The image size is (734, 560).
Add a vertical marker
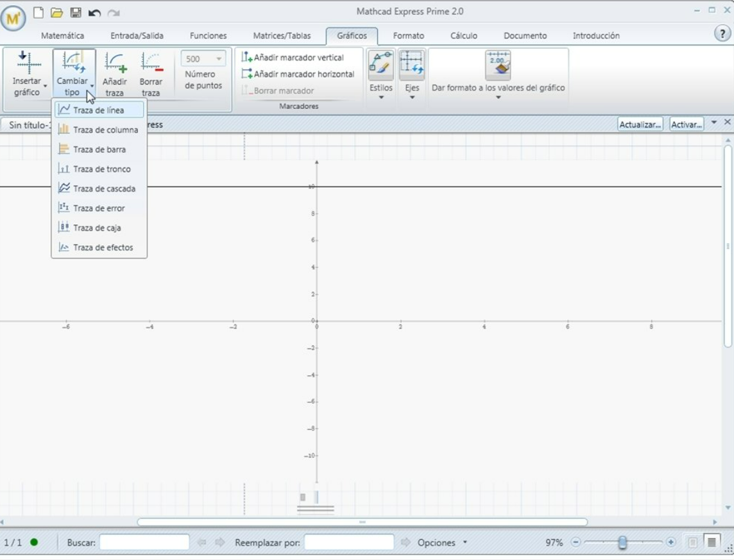(x=293, y=57)
